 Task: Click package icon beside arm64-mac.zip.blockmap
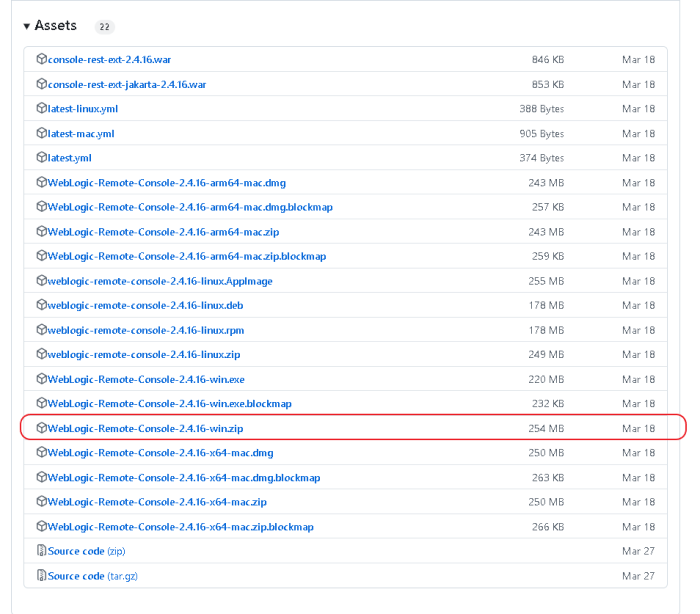point(42,255)
